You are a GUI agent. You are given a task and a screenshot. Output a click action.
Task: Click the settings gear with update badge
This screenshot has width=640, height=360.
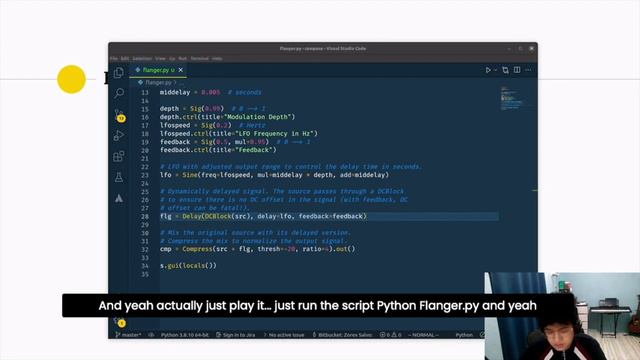[120, 322]
